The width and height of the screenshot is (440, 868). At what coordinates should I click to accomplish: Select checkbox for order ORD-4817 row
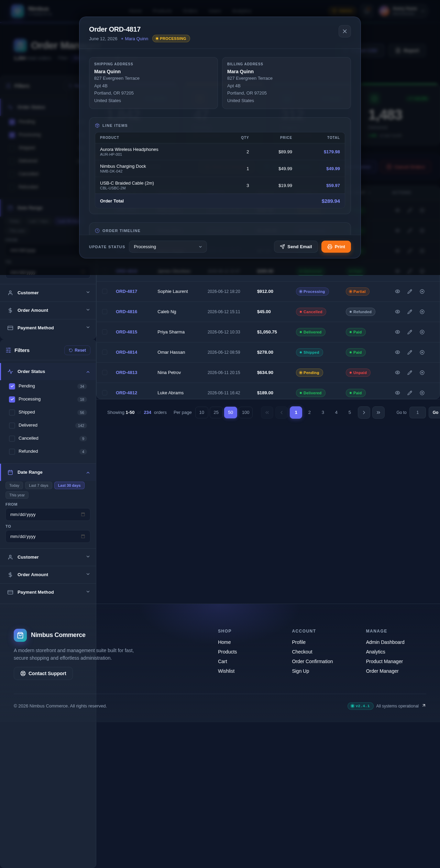[x=105, y=292]
